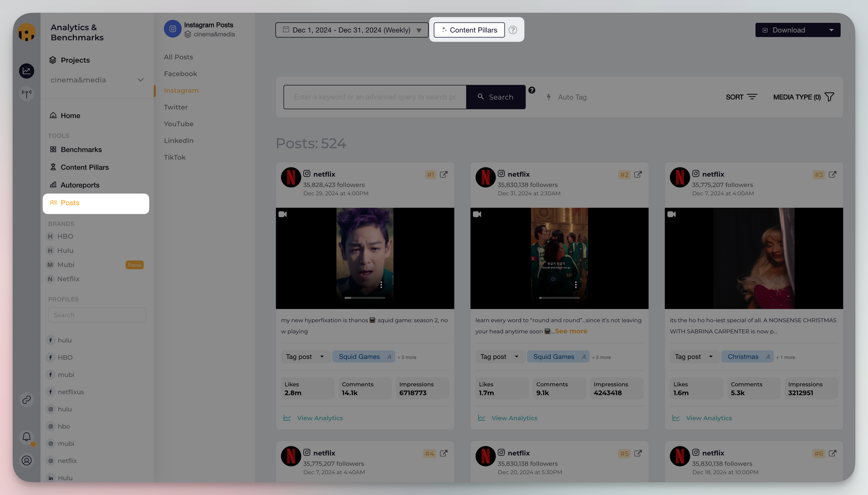Click the help question mark beside Content Pillars
868x495 pixels.
tap(513, 30)
